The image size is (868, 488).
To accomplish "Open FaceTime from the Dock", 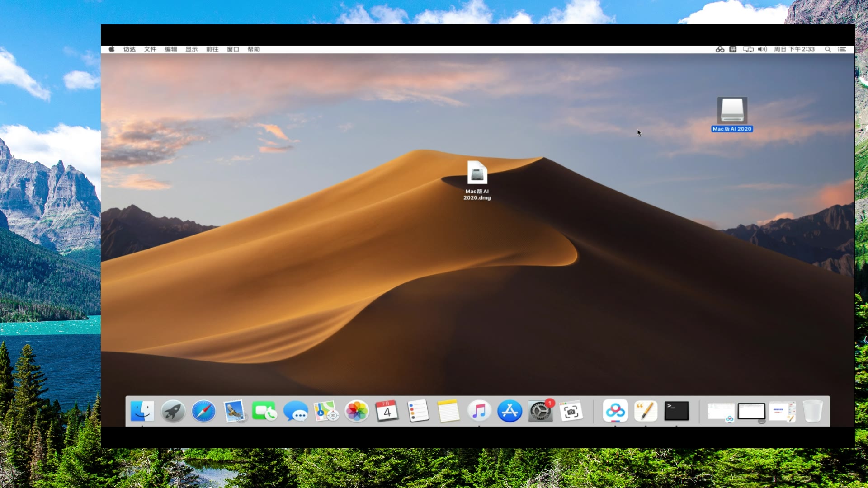I will point(264,411).
